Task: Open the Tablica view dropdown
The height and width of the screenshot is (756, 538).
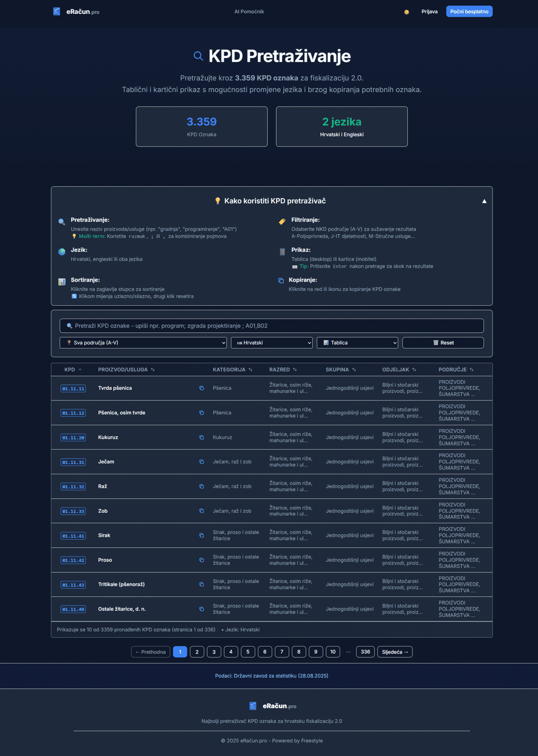Action: 357,343
